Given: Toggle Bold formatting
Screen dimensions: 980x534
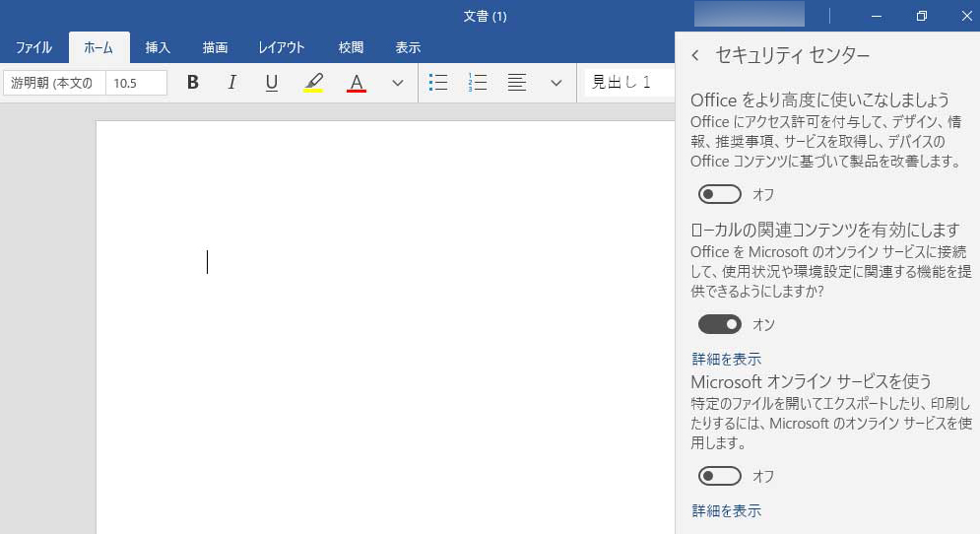Looking at the screenshot, I should click(193, 83).
